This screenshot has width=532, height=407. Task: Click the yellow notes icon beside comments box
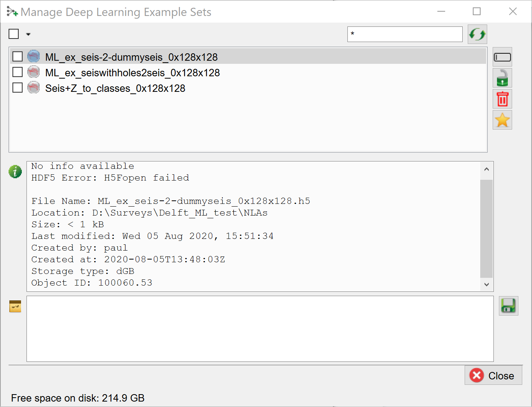click(x=15, y=307)
